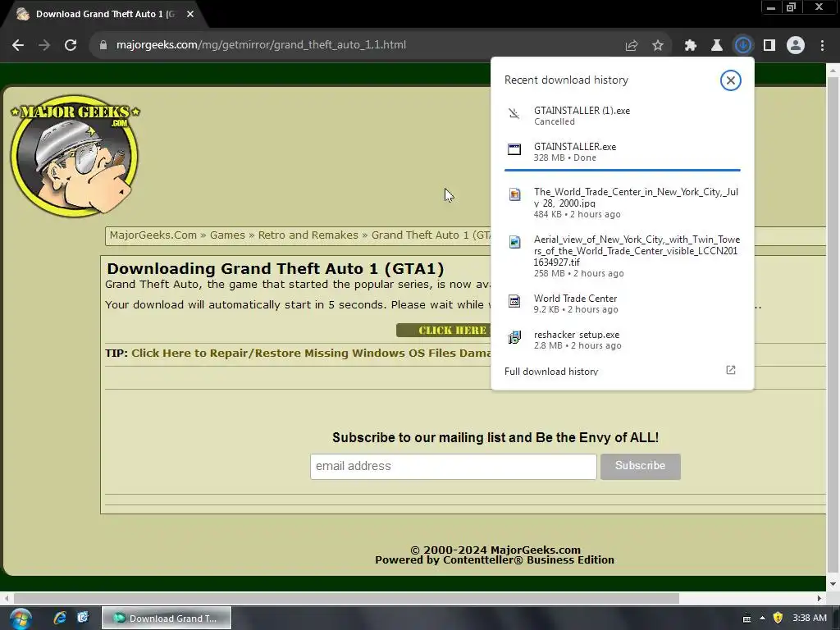Open reshacker_setup.exe download
840x630 pixels.
click(622, 340)
